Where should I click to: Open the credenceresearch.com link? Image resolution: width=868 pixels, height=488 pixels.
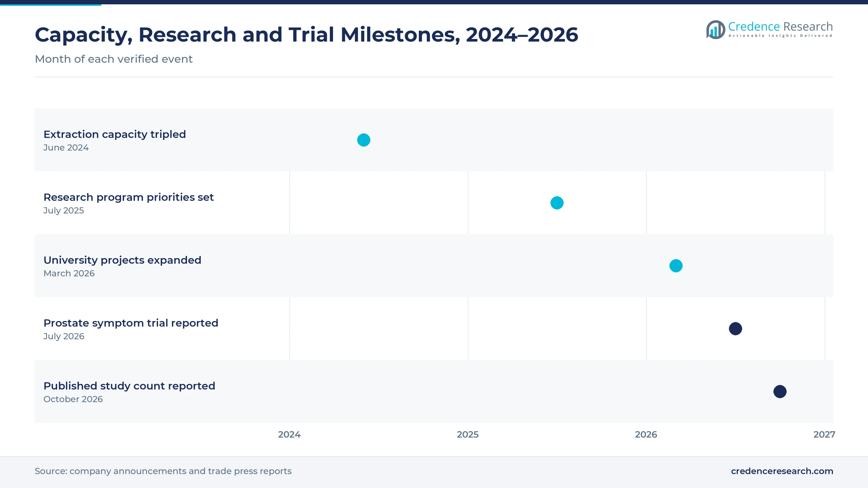782,471
